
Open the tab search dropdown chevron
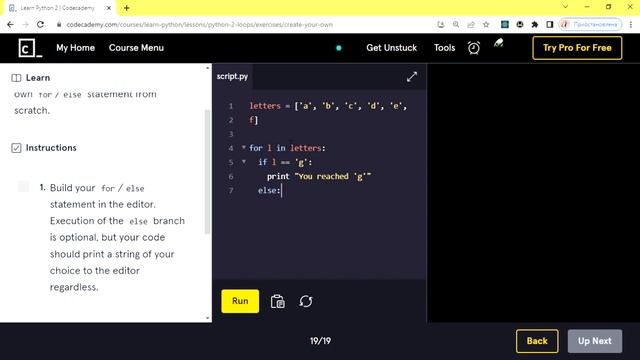565,7
